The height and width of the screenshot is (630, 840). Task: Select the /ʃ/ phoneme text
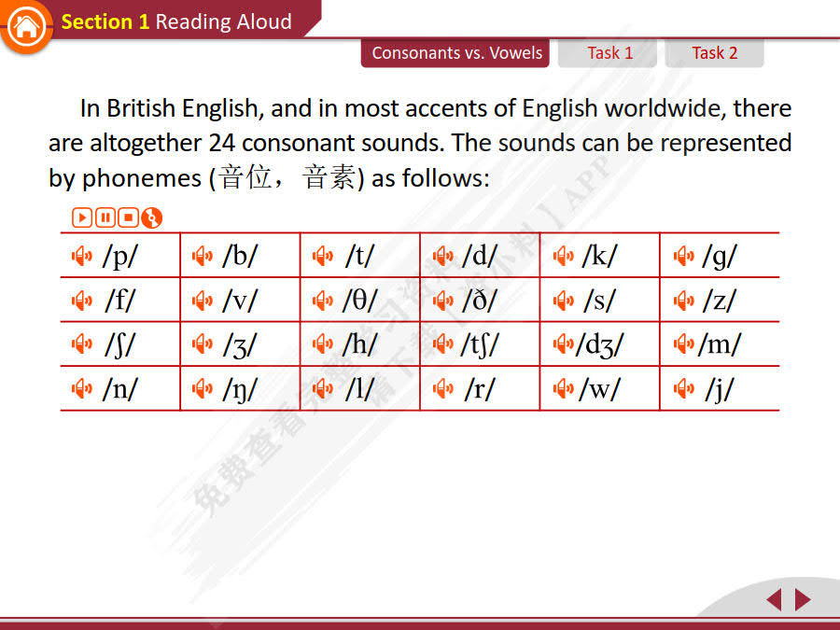click(x=120, y=345)
